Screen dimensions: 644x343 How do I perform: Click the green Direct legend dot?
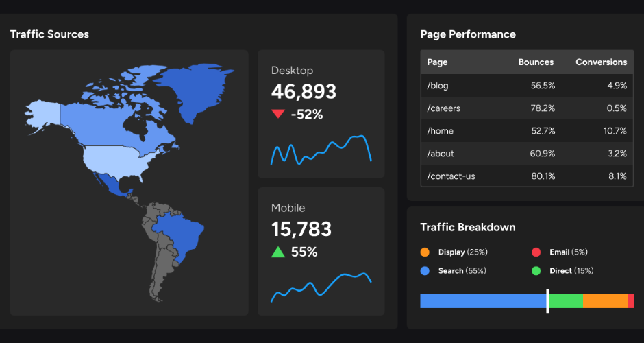point(536,271)
